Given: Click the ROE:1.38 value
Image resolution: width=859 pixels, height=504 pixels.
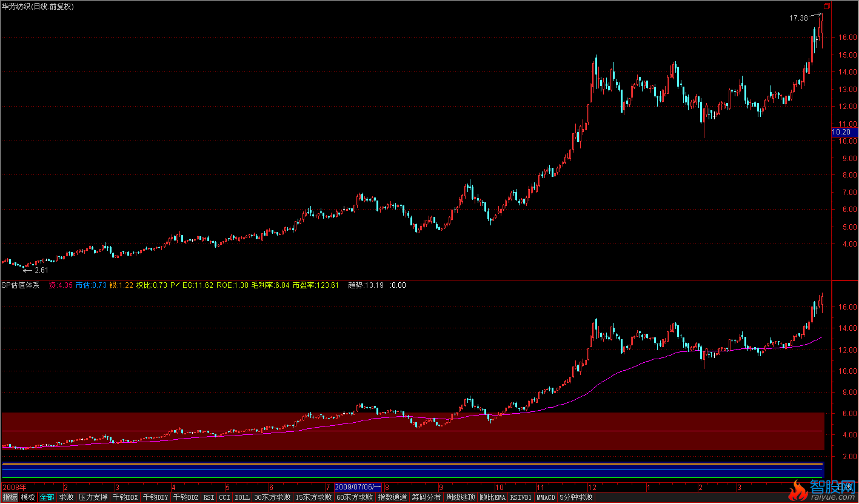Looking at the screenshot, I should [x=232, y=285].
